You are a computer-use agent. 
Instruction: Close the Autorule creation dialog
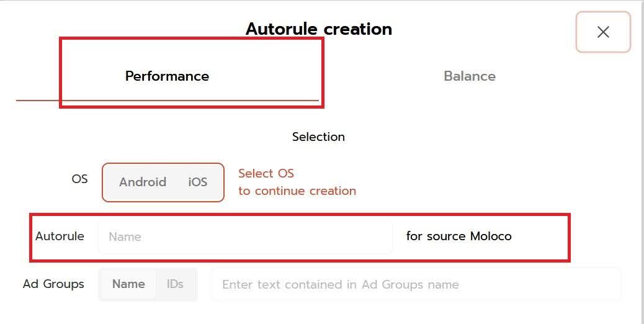click(603, 32)
